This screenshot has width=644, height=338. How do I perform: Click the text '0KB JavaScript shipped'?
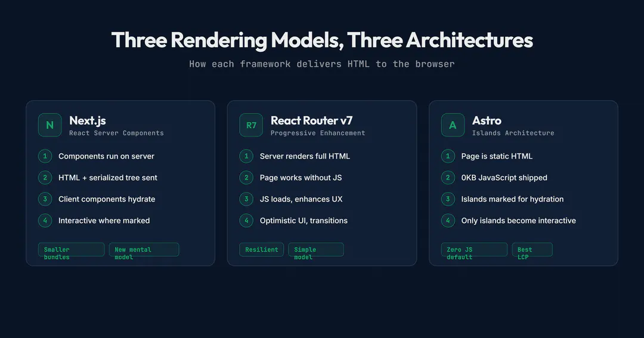(504, 178)
